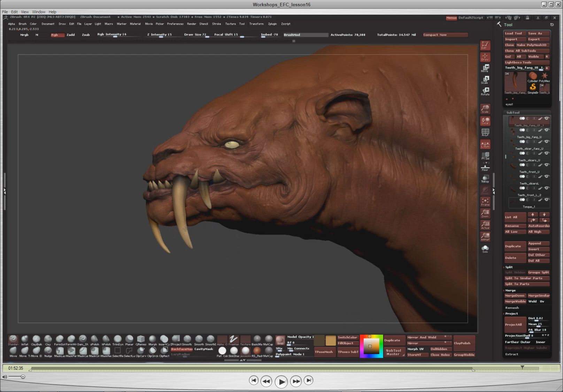Select the MaskLasso brush
The image size is (563, 392).
(x=60, y=351)
